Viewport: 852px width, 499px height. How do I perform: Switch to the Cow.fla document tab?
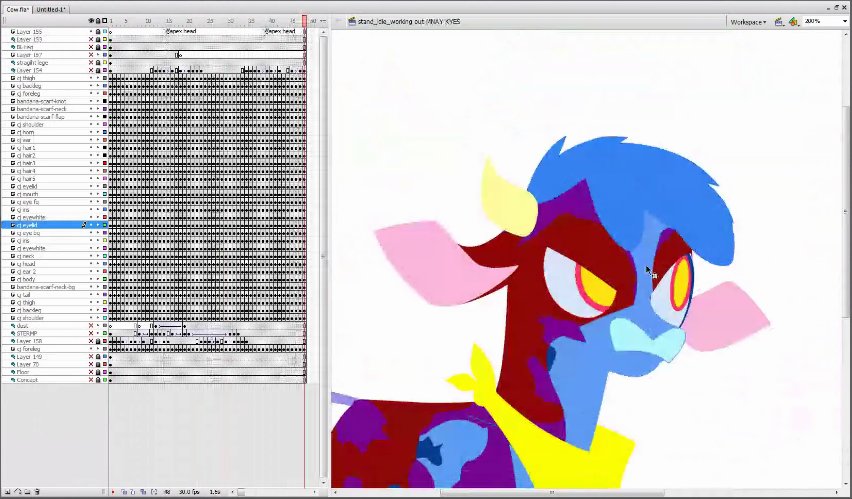(x=17, y=9)
